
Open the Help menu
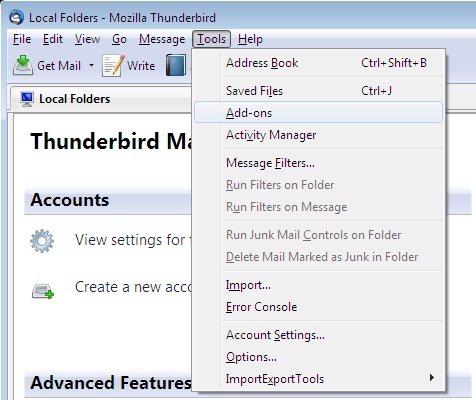250,39
